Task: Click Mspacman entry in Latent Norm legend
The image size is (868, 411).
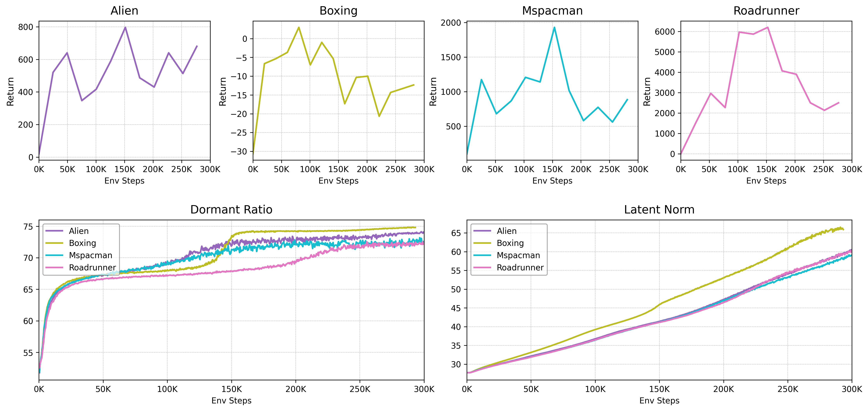Action: [x=518, y=255]
